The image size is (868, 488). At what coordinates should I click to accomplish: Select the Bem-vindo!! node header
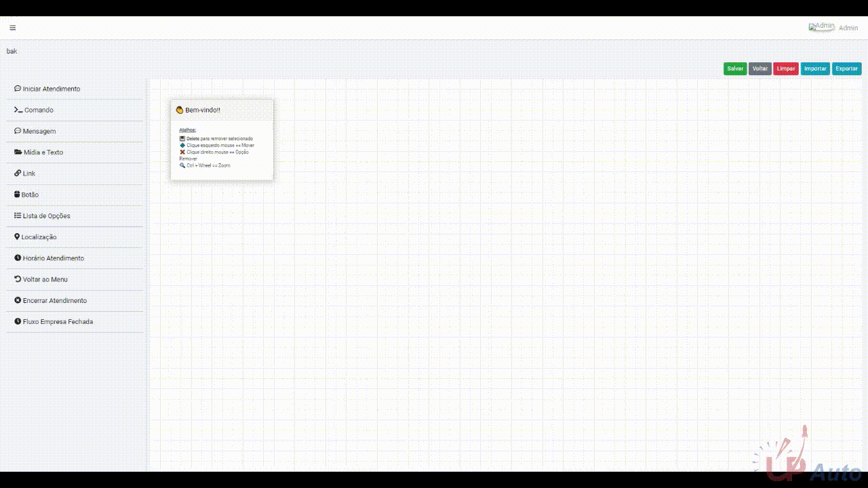coord(222,110)
